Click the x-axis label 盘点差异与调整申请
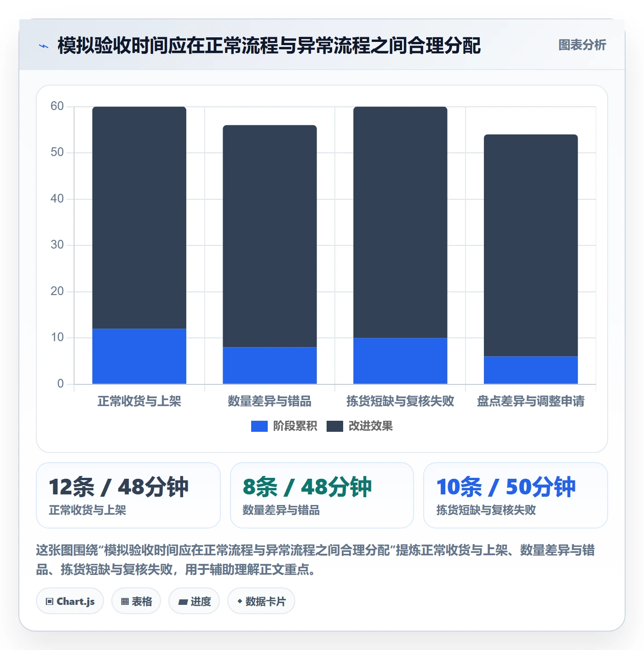Image resolution: width=644 pixels, height=650 pixels. coord(531,401)
